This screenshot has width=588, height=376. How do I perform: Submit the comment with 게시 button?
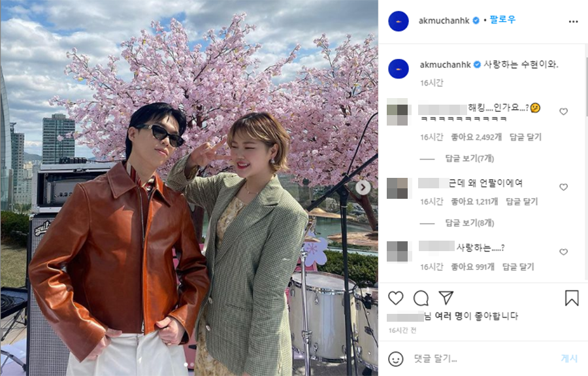pos(569,358)
